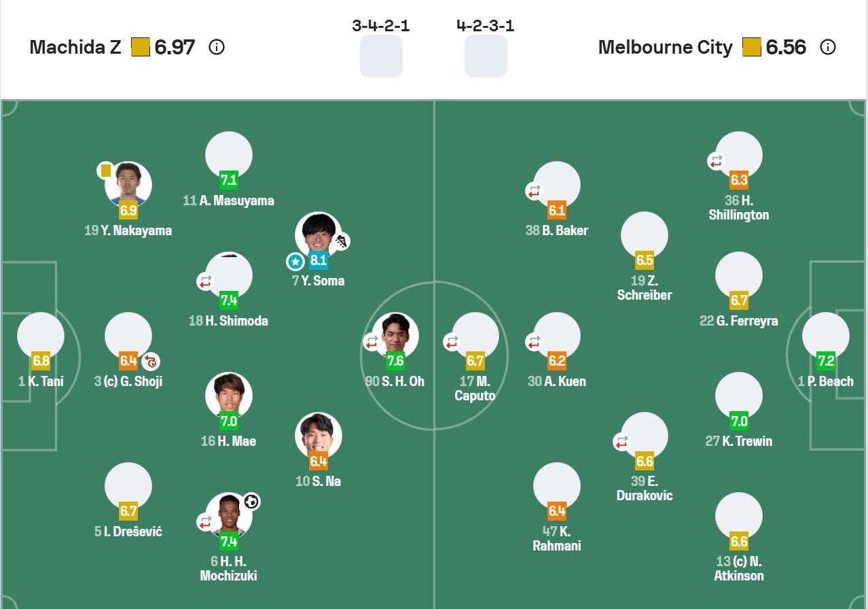Click Y. Soma's 8.1 rating badge

318,260
